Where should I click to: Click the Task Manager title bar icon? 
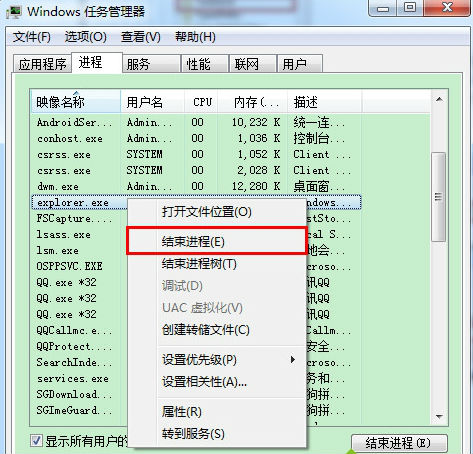pos(14,11)
